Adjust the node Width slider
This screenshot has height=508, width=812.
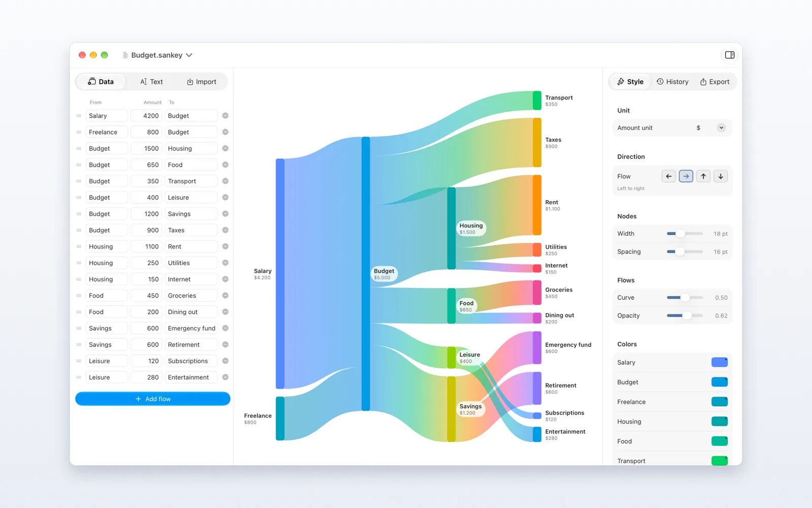pyautogui.click(x=685, y=234)
